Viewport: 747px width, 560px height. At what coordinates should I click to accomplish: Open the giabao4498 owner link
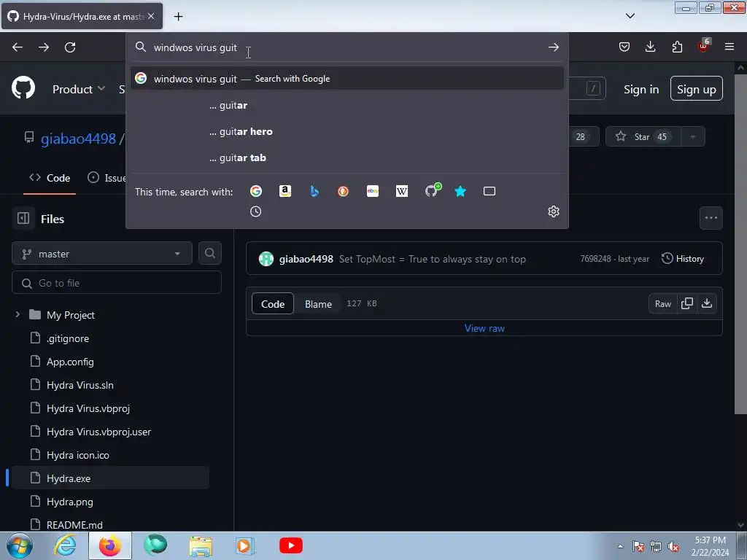[78, 139]
